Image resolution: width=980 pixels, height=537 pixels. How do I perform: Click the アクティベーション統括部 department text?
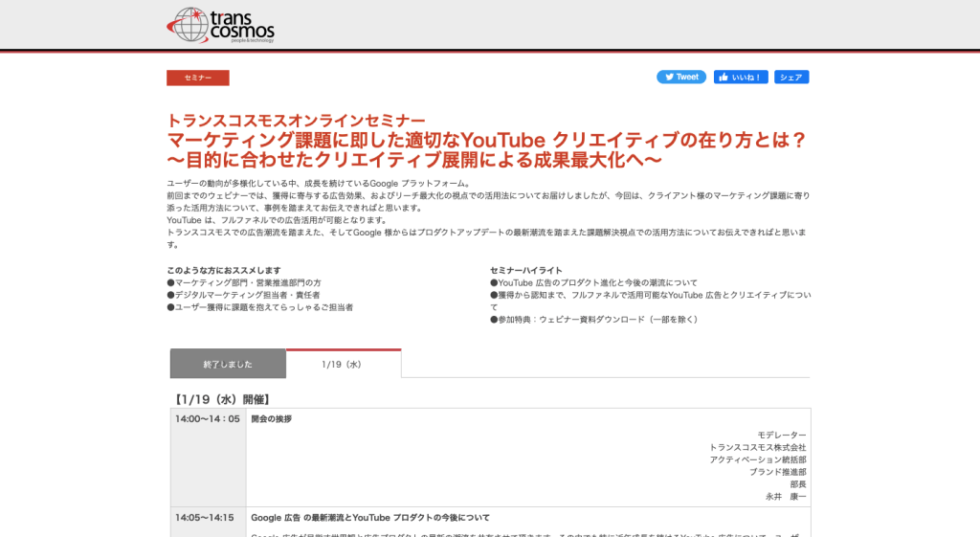pos(758,459)
